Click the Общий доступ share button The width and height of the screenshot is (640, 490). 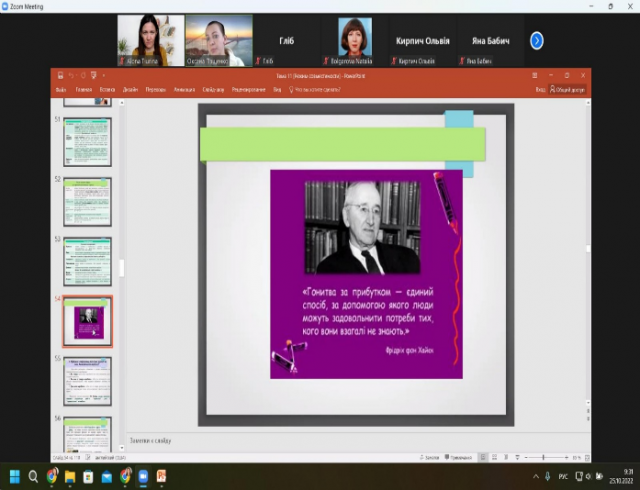[x=565, y=89]
